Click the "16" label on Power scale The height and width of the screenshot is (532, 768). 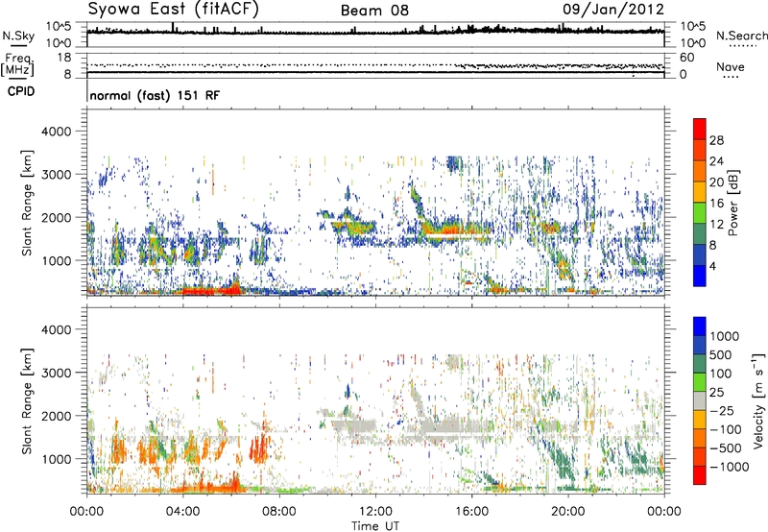[716, 204]
